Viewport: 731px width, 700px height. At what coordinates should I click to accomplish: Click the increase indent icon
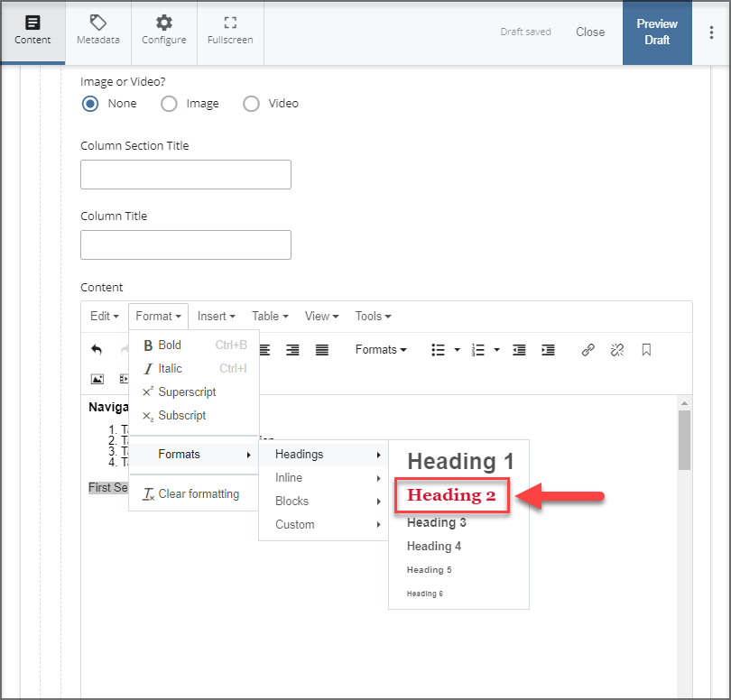tap(549, 349)
